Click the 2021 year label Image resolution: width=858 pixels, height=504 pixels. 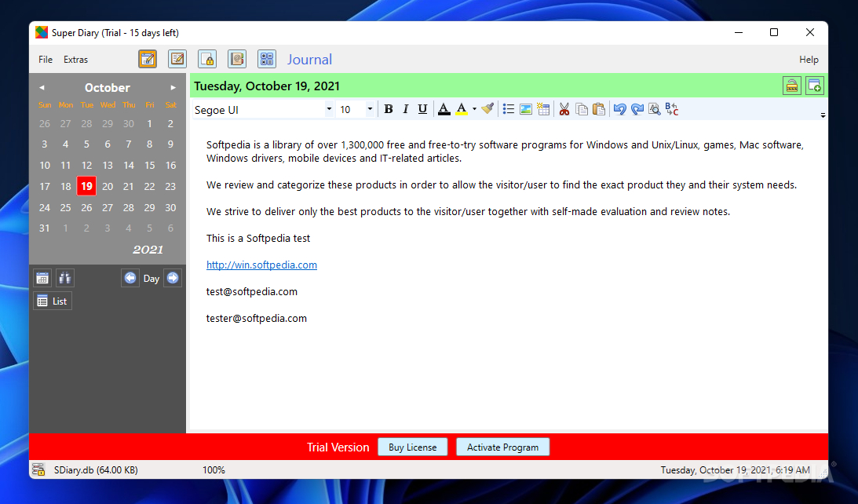pos(148,250)
